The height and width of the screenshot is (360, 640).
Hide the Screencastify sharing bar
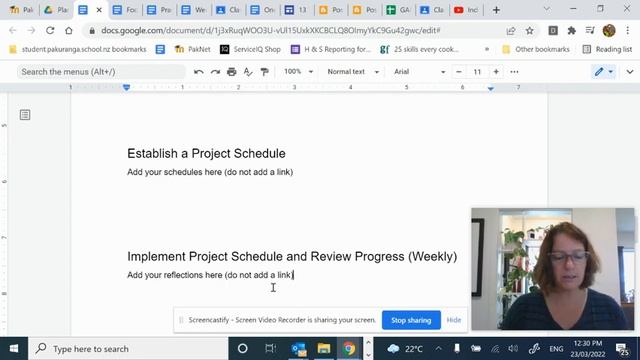(454, 320)
